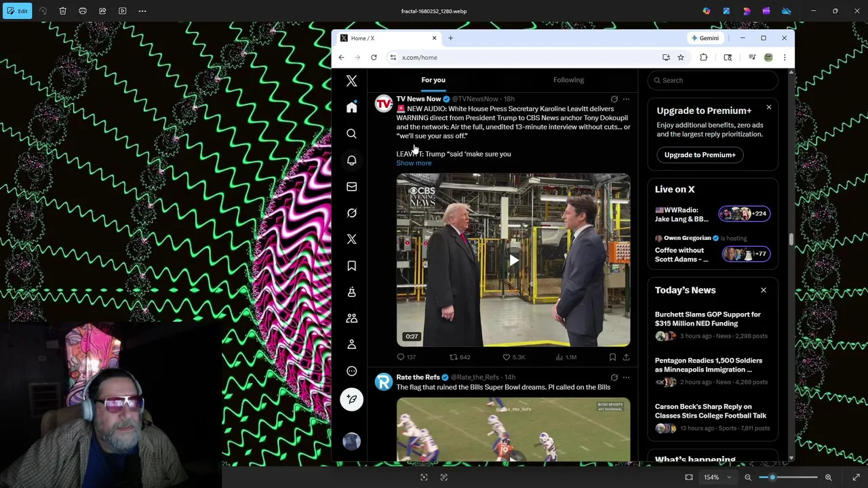This screenshot has width=868, height=488.
Task: Open Pentagon Readies 1,500 Soldiers news story
Action: coord(712,371)
